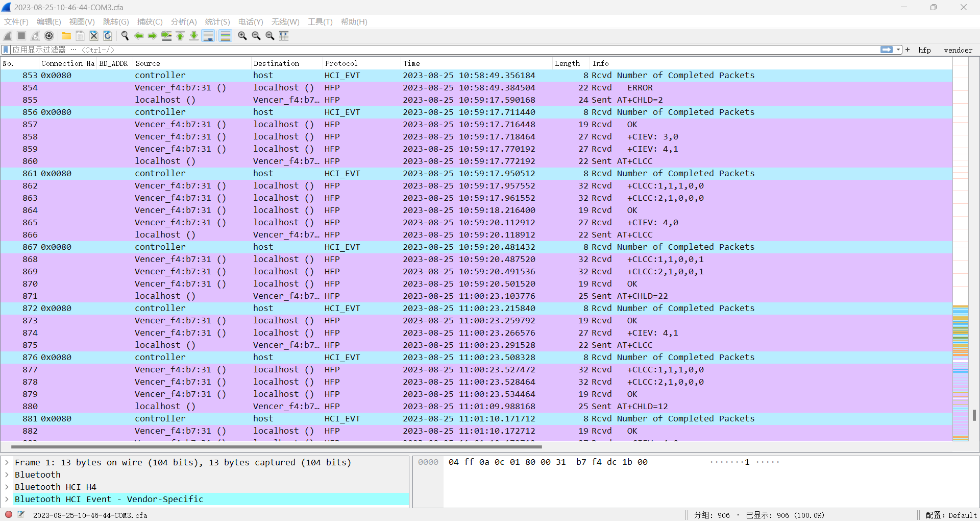The width and height of the screenshot is (980, 521).
Task: Reload the capture file icon
Action: pyautogui.click(x=108, y=36)
